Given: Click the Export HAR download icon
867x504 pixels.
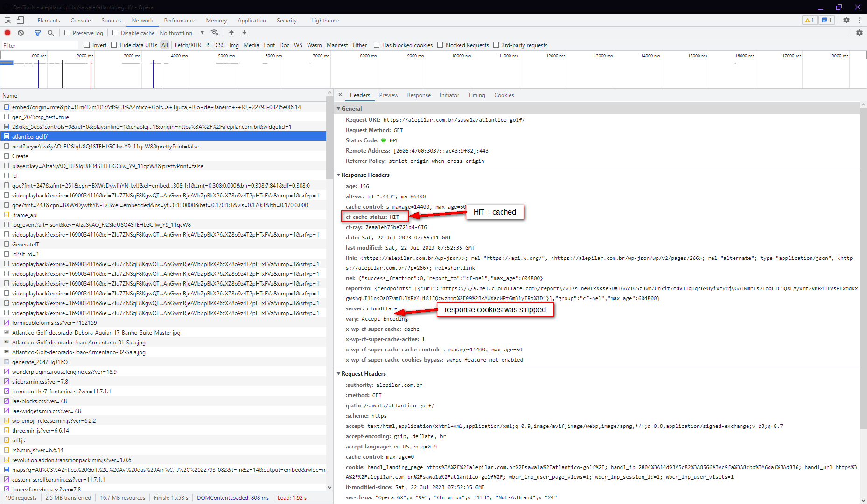Looking at the screenshot, I should pos(244,33).
